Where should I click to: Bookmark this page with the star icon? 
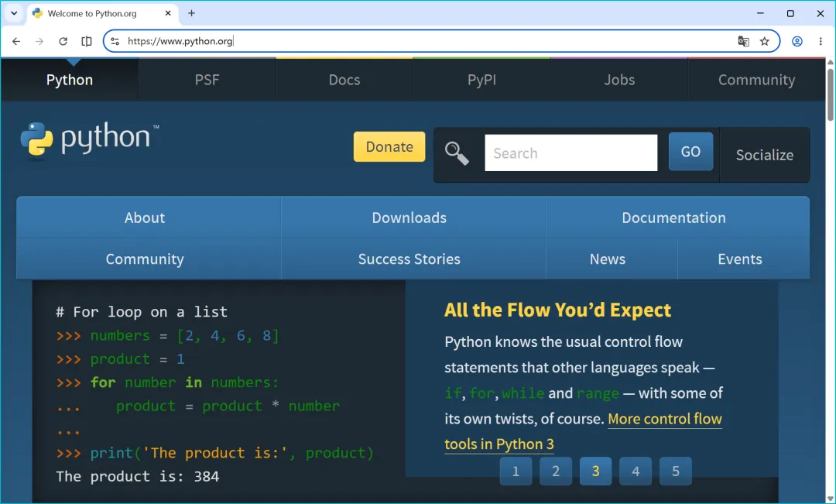tap(765, 41)
